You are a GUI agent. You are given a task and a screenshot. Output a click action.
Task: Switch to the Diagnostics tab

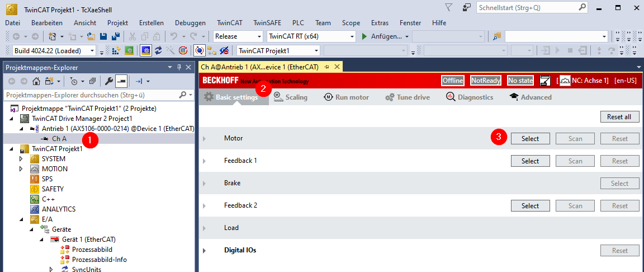(469, 97)
